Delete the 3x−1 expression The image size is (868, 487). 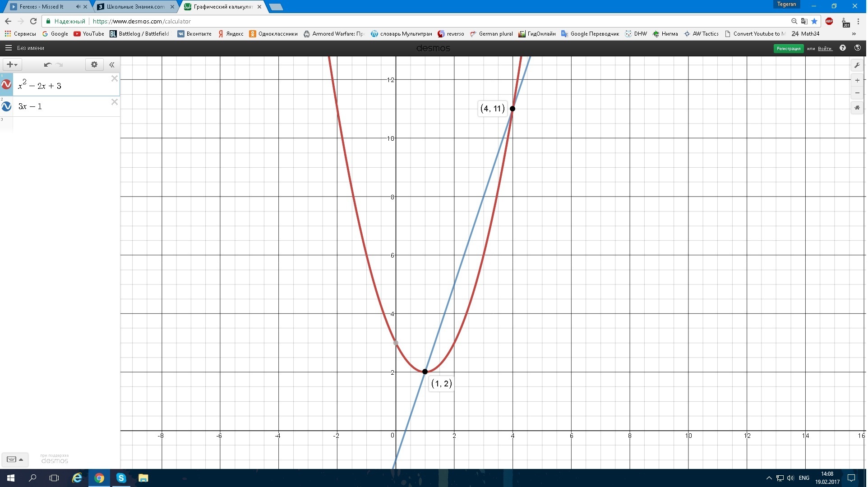pyautogui.click(x=115, y=102)
